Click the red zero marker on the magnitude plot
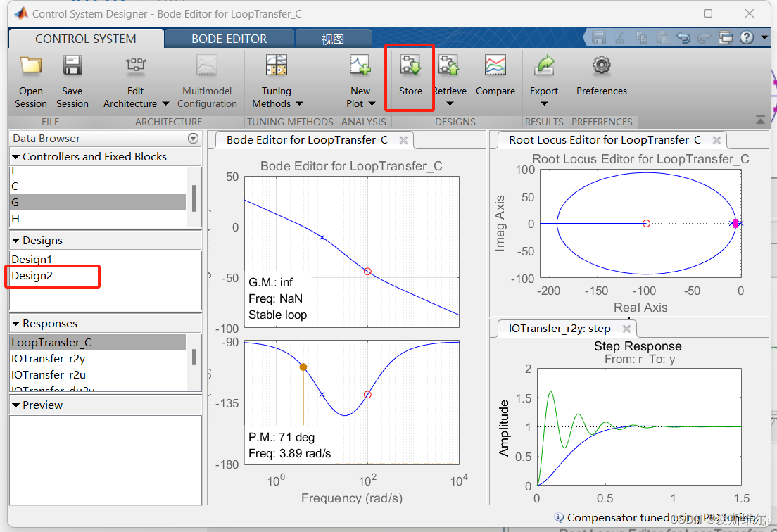The height and width of the screenshot is (532, 777). tap(367, 272)
